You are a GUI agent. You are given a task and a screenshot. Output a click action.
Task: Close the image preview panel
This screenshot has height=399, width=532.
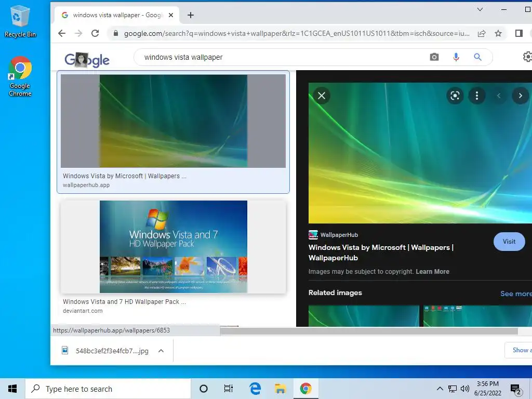coord(321,96)
